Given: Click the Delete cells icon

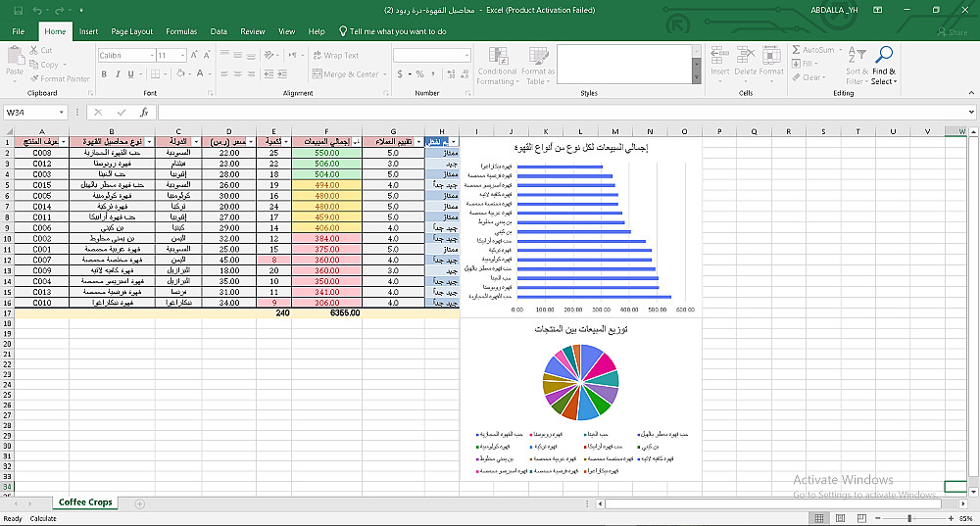Looking at the screenshot, I should pyautogui.click(x=745, y=55).
